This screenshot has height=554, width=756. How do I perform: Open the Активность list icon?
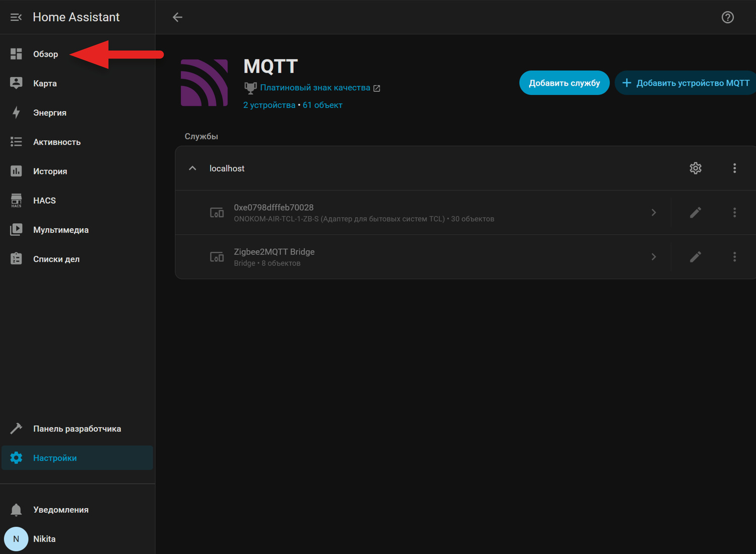click(x=16, y=142)
